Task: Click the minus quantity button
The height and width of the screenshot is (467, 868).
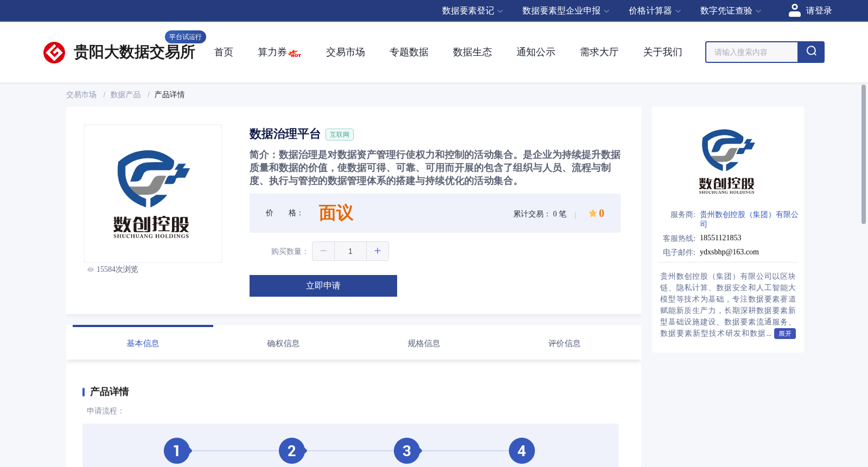Action: 323,251
